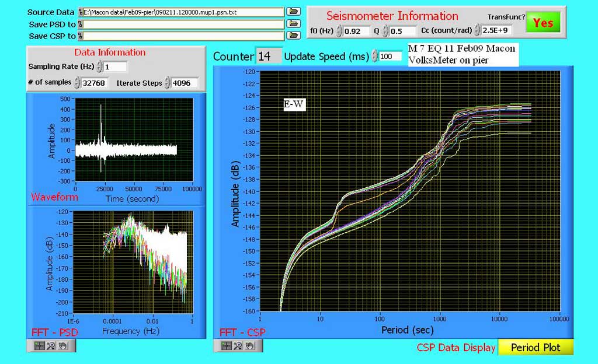
Task: Click the 100000 tick on Period axis
Action: [559, 319]
